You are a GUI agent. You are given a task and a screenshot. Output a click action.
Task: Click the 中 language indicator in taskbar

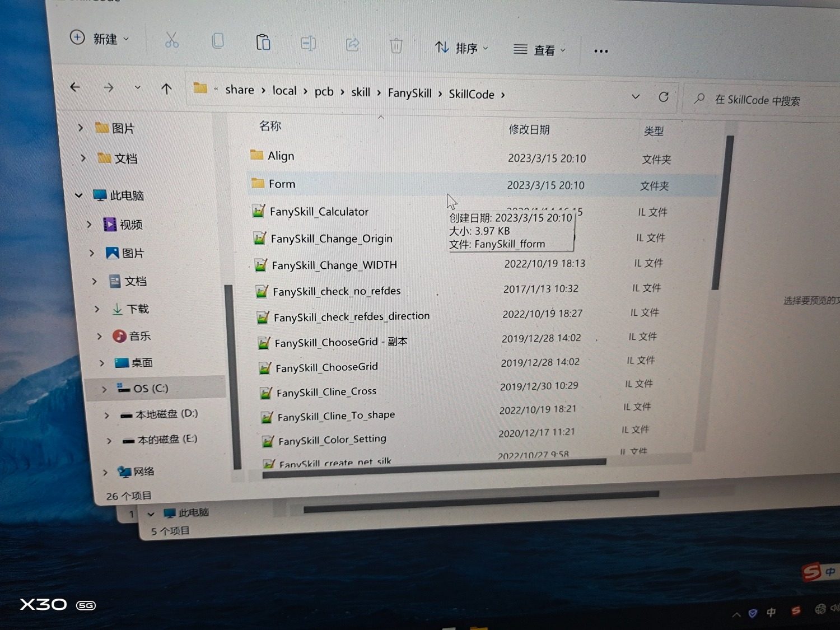pyautogui.click(x=771, y=612)
